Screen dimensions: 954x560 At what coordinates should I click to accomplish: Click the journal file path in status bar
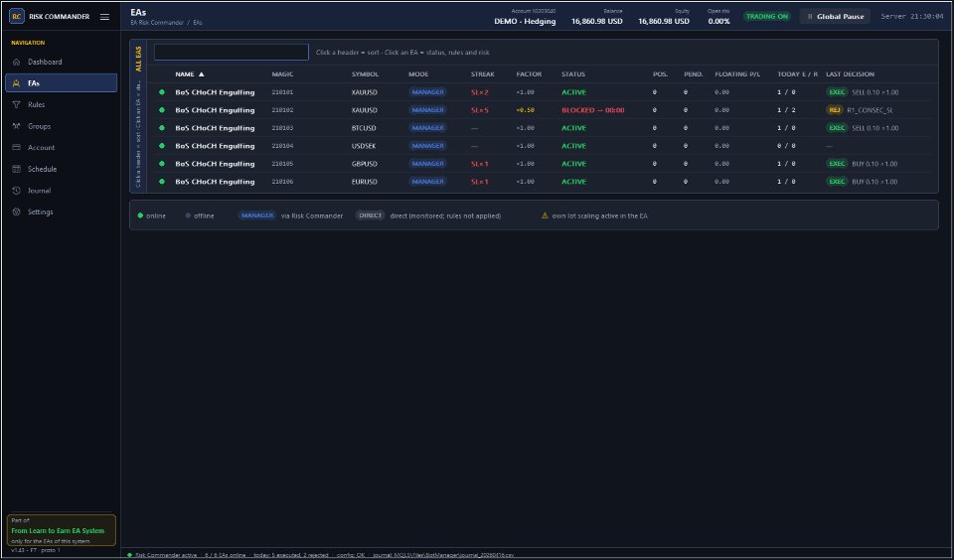pyautogui.click(x=443, y=555)
